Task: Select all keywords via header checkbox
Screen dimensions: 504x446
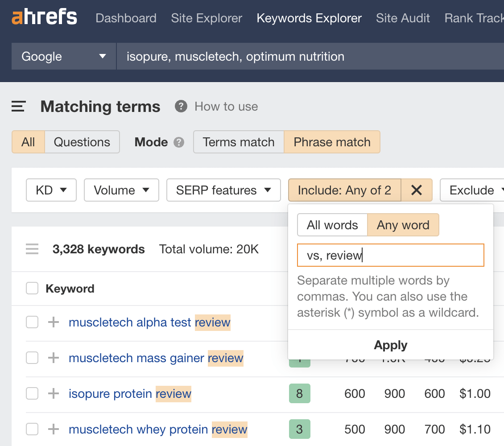Action: [32, 288]
